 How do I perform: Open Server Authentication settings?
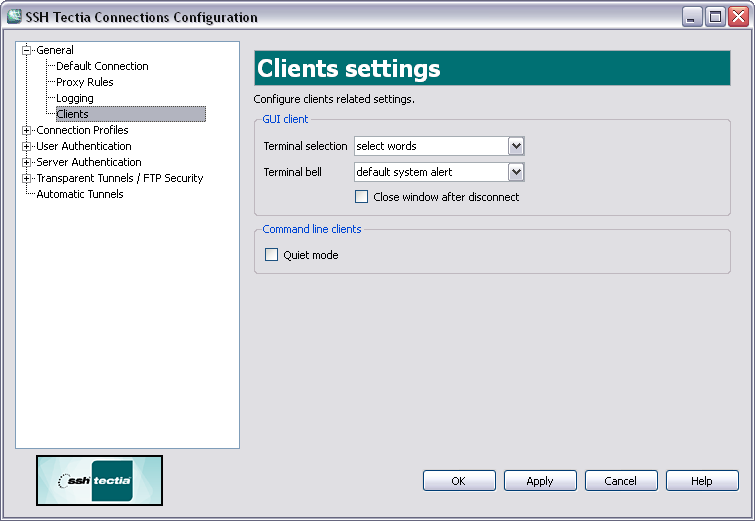[89, 162]
